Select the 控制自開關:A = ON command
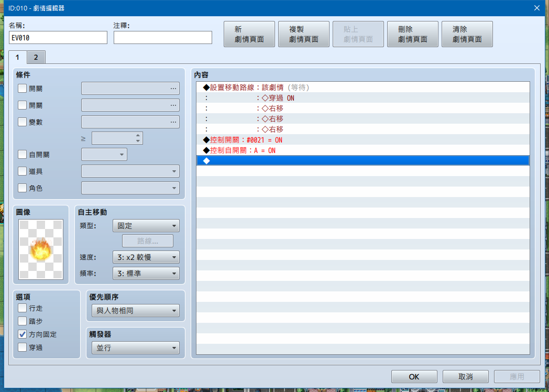 [363, 150]
